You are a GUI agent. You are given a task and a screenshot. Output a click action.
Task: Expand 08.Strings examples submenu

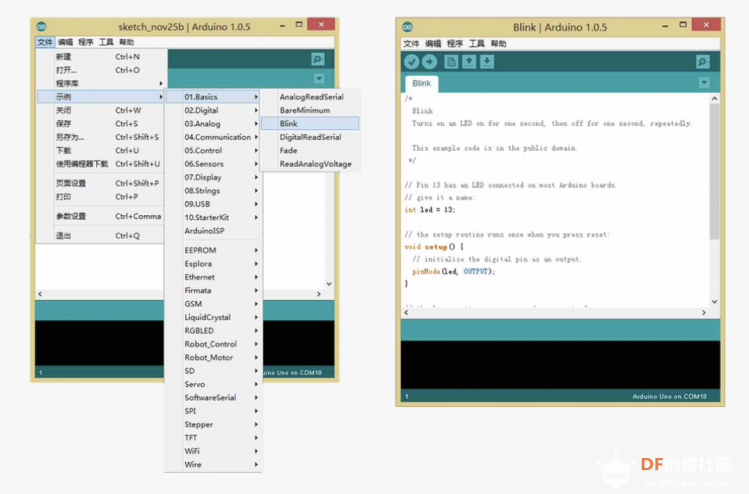[x=213, y=190]
